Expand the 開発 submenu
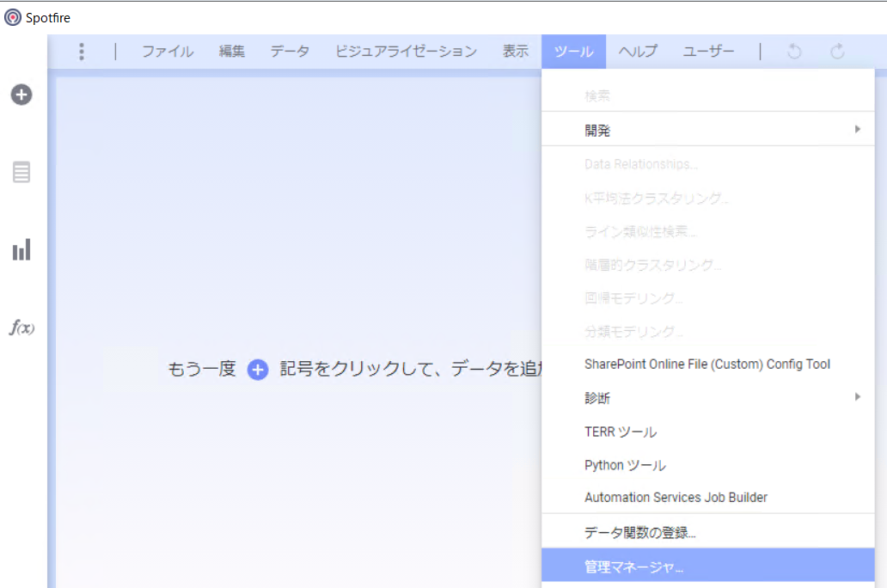Image resolution: width=887 pixels, height=588 pixels. 707,130
